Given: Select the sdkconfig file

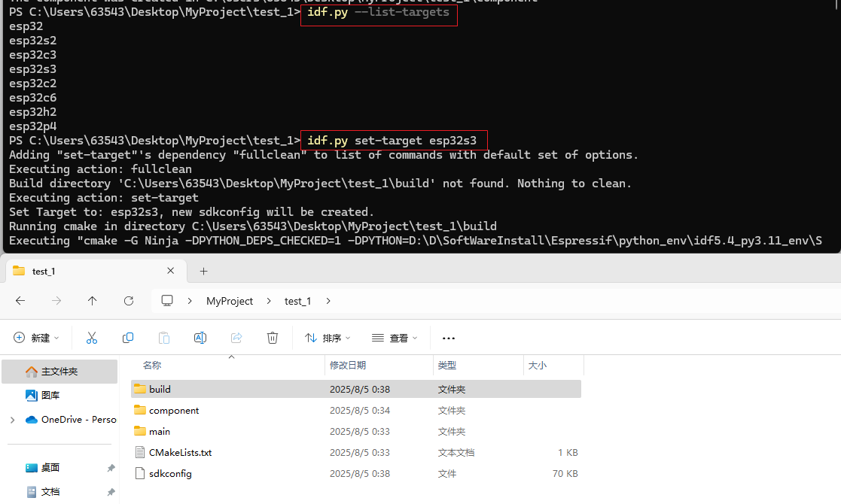Looking at the screenshot, I should (356, 473).
